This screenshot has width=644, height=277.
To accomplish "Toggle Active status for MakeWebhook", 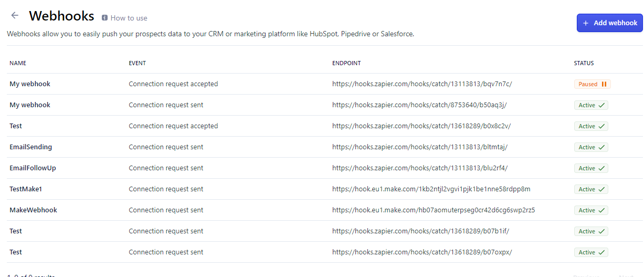I will 591,210.
